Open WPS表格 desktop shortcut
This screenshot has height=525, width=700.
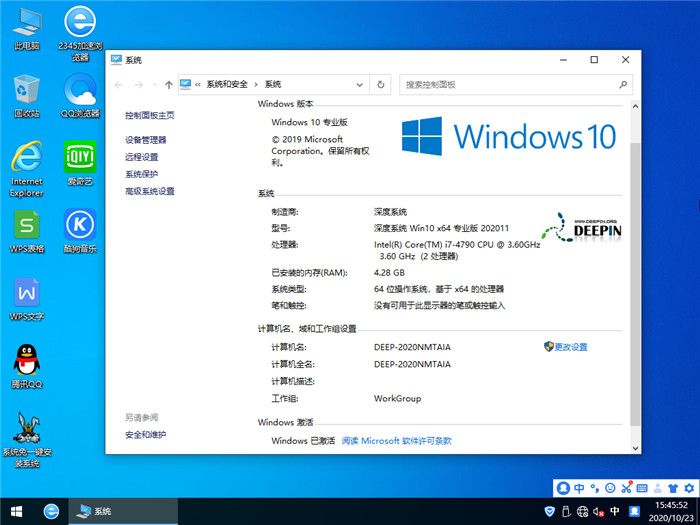coord(27,231)
